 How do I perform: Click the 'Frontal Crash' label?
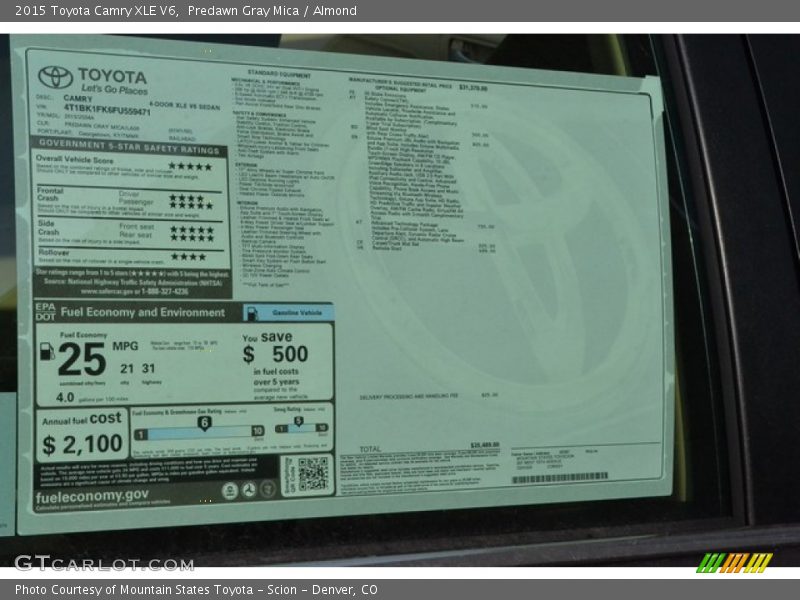point(50,194)
